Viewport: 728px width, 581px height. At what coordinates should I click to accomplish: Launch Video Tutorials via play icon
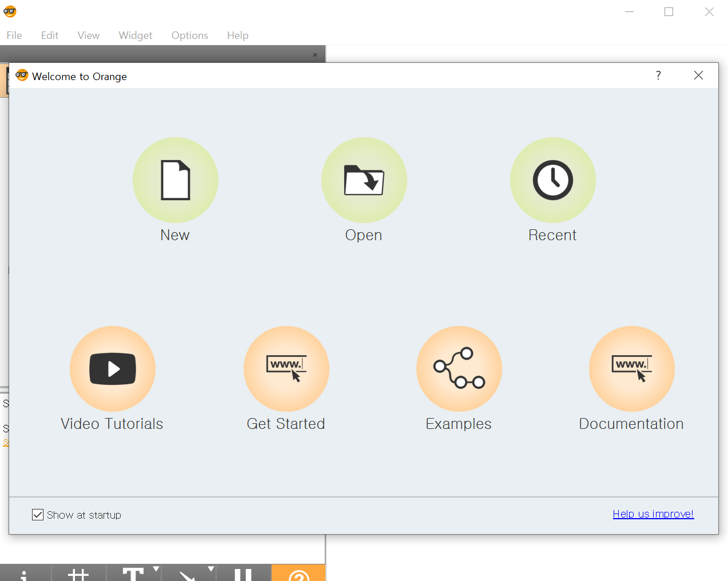(x=113, y=369)
